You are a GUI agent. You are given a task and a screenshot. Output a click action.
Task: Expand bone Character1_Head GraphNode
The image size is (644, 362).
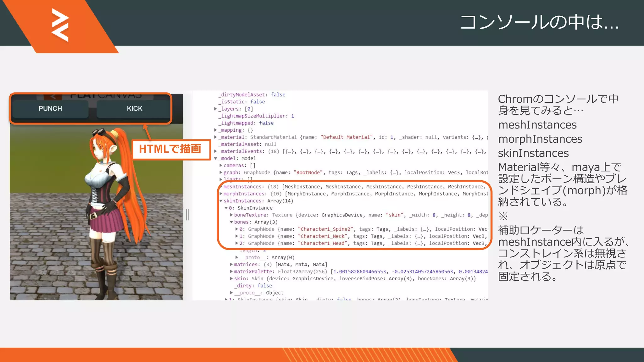click(x=237, y=243)
